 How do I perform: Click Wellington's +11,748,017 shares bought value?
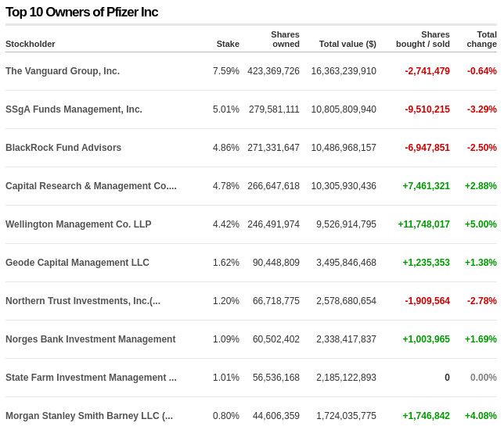pos(423,224)
